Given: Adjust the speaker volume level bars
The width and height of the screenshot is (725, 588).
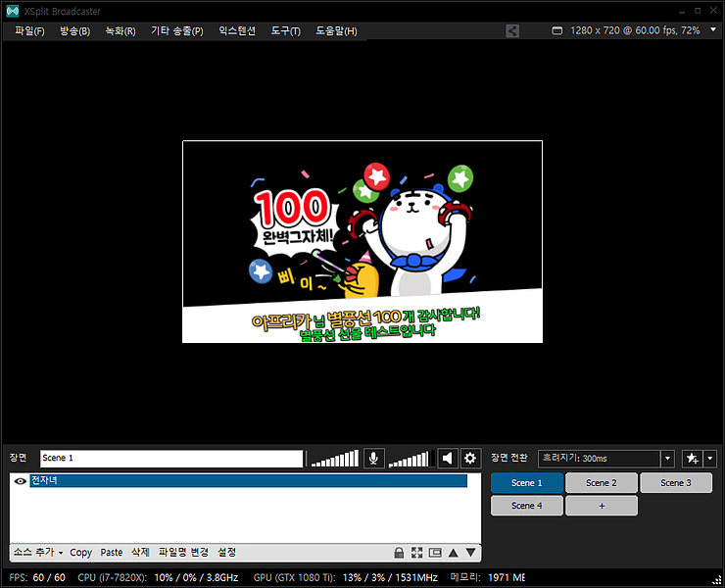Looking at the screenshot, I should pyautogui.click(x=411, y=458).
